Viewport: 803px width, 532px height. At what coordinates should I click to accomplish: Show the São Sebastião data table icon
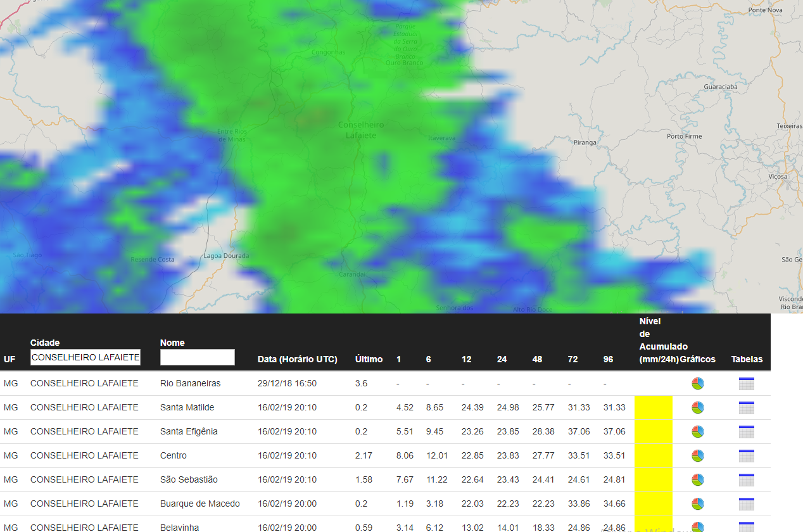(746, 480)
